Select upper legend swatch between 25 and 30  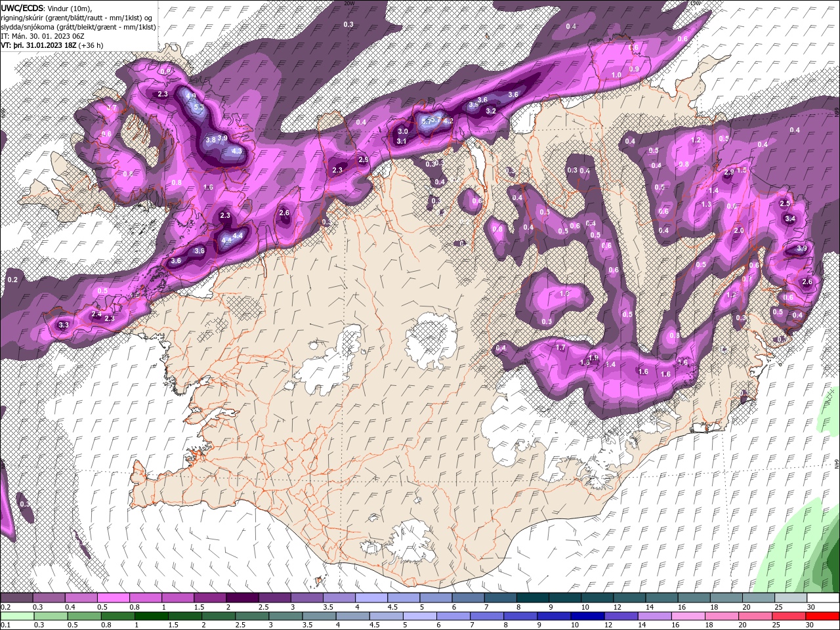tap(791, 598)
